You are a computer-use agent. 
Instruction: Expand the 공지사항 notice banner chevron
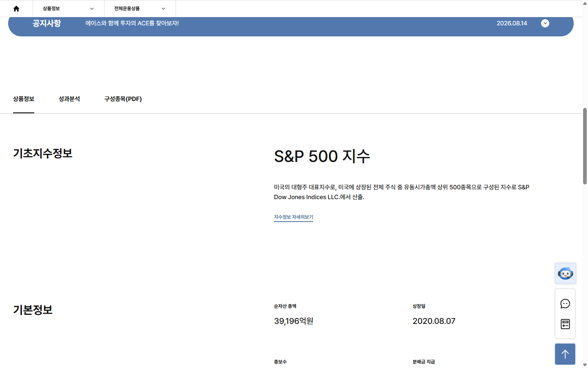click(545, 23)
